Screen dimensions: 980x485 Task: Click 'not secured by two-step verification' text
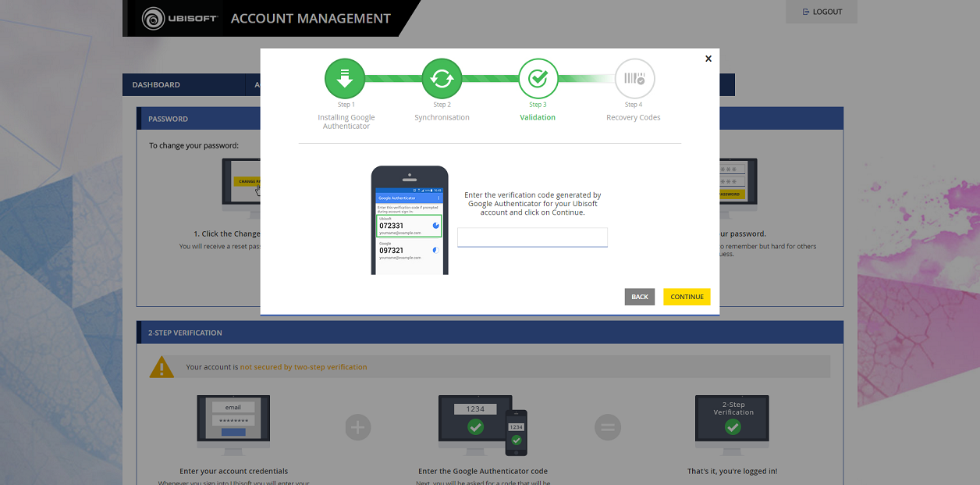(x=304, y=367)
